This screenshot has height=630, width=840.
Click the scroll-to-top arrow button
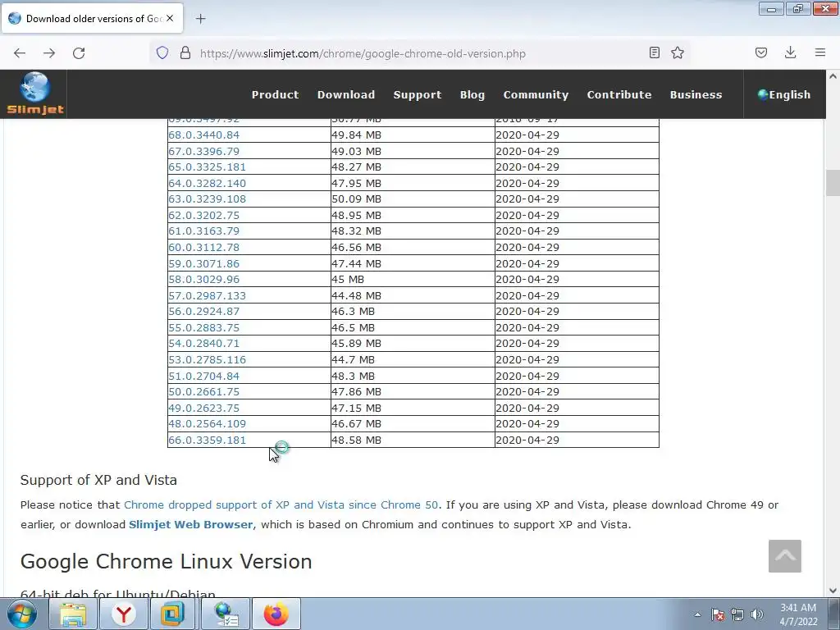(x=785, y=556)
